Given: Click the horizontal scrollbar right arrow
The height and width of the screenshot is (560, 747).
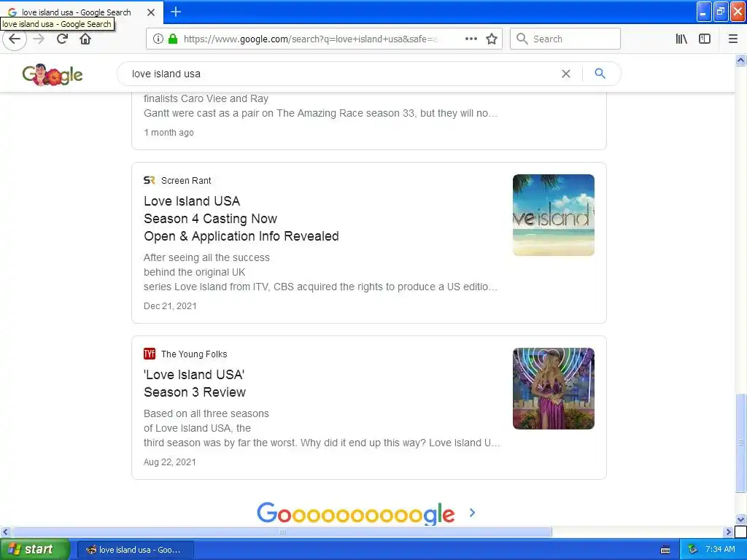Looking at the screenshot, I should (x=728, y=532).
